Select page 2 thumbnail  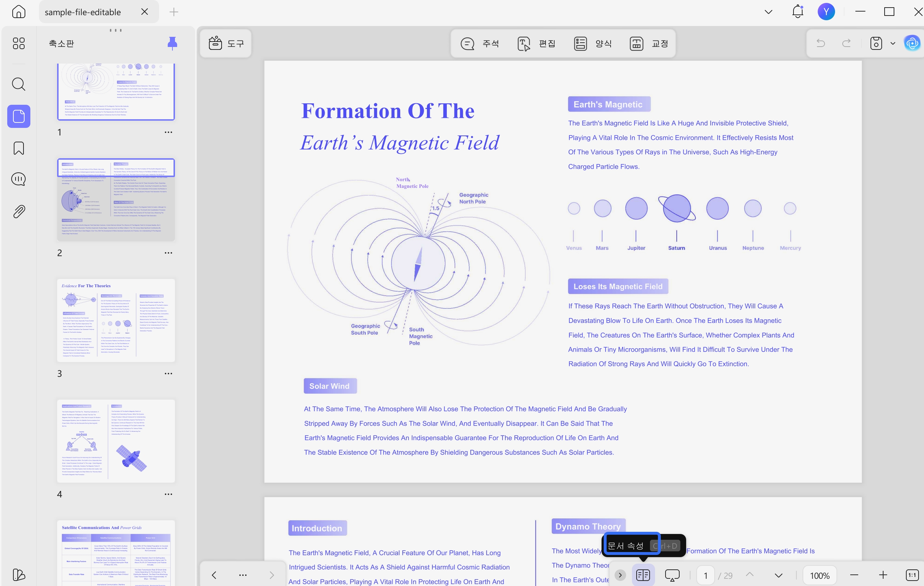click(116, 200)
